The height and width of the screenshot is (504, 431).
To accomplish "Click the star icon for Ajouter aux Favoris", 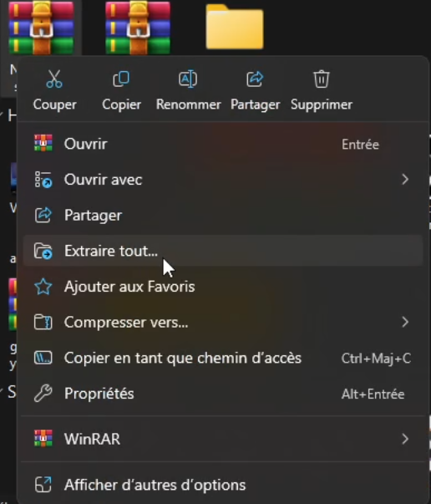I will click(43, 287).
